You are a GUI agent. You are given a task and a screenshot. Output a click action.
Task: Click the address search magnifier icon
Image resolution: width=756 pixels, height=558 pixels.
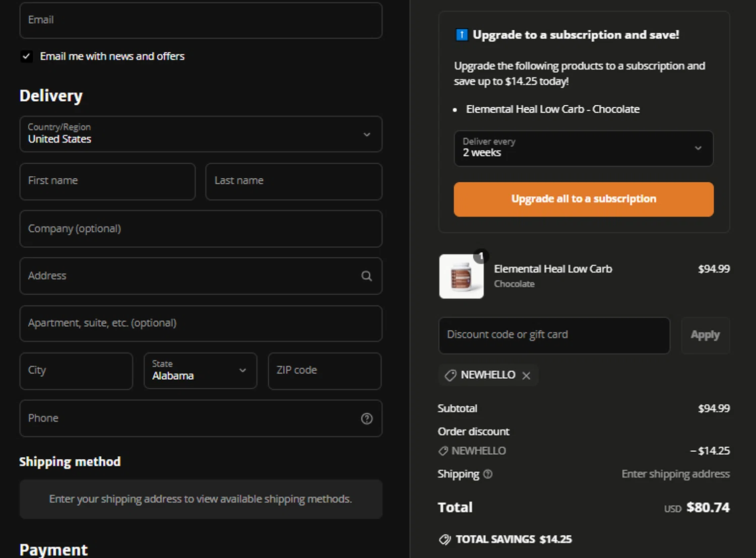coord(367,276)
